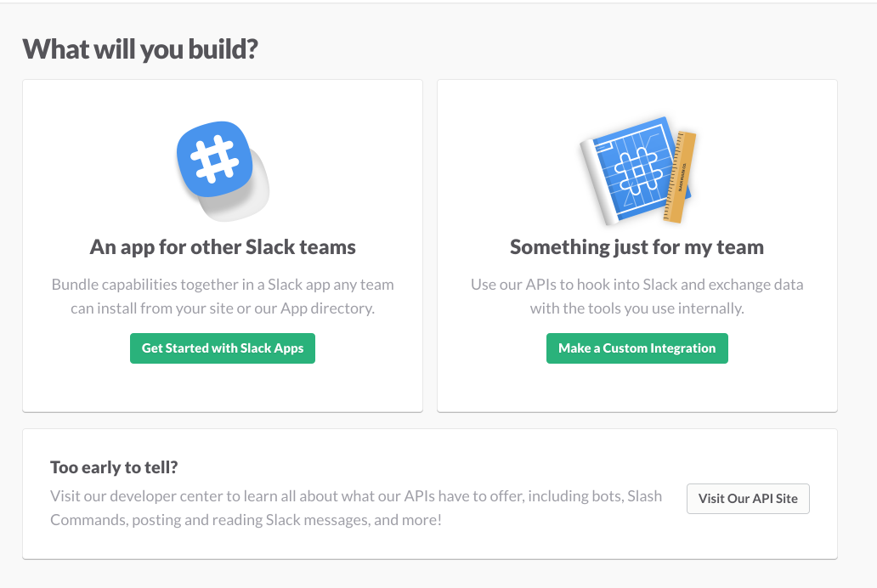Click the "Slash" text in the bottom card
The width and height of the screenshot is (877, 588).
pyautogui.click(x=643, y=496)
